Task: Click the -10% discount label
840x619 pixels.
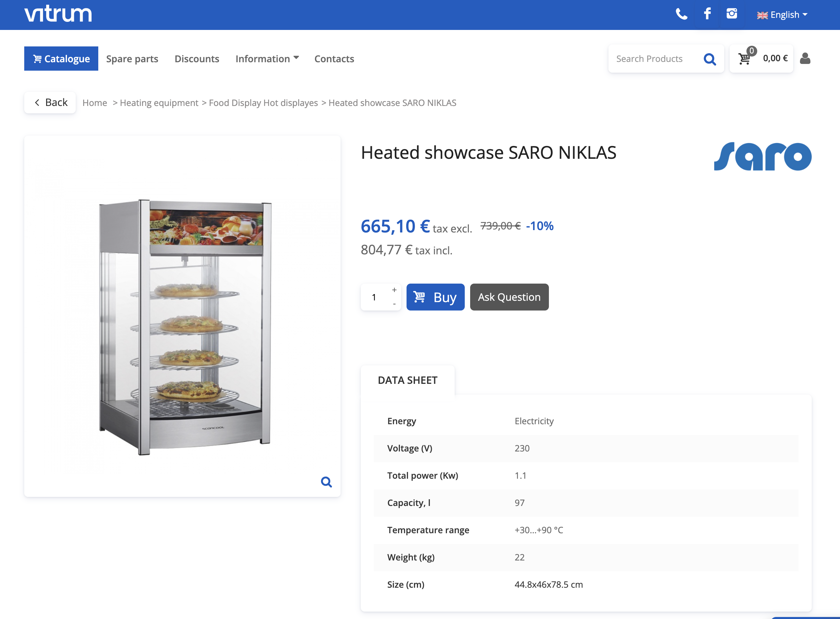Action: (x=540, y=226)
